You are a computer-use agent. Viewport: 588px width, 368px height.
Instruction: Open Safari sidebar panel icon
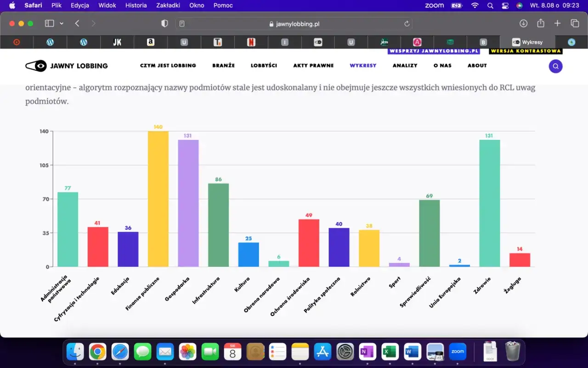tap(49, 23)
